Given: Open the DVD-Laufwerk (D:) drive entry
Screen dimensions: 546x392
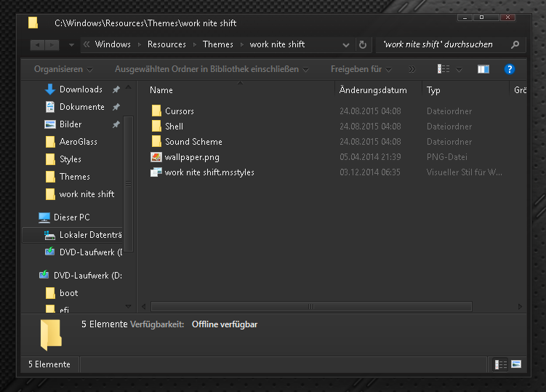Looking at the screenshot, I should (x=87, y=276).
